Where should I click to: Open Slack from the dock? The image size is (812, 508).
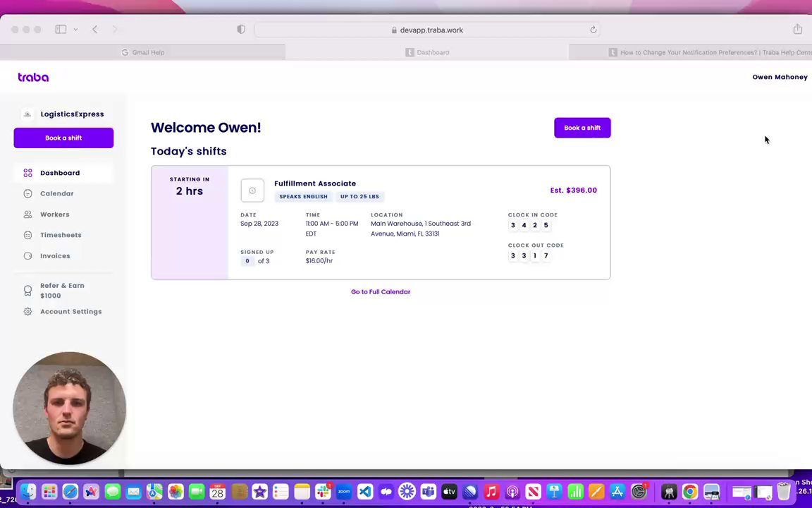coord(323,491)
